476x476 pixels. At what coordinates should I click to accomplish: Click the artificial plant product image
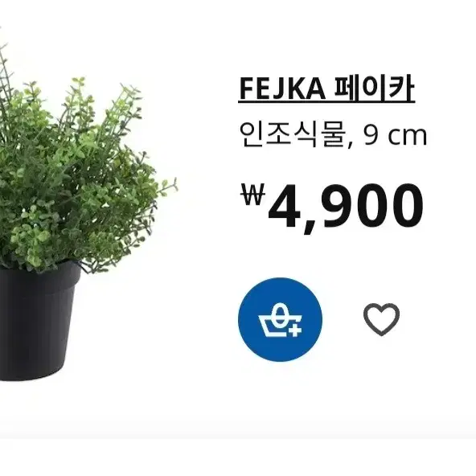88,212
